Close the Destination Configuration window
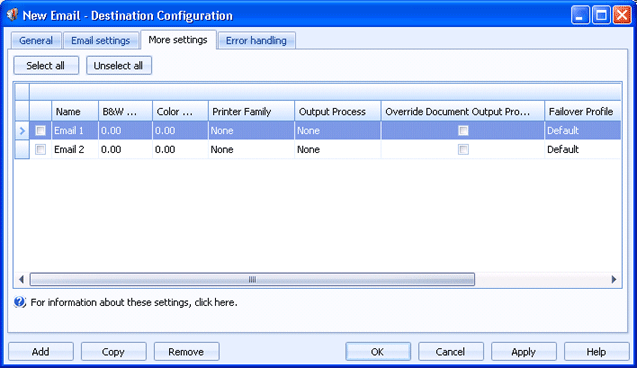Viewport: 637px width, 368px height. tap(622, 15)
